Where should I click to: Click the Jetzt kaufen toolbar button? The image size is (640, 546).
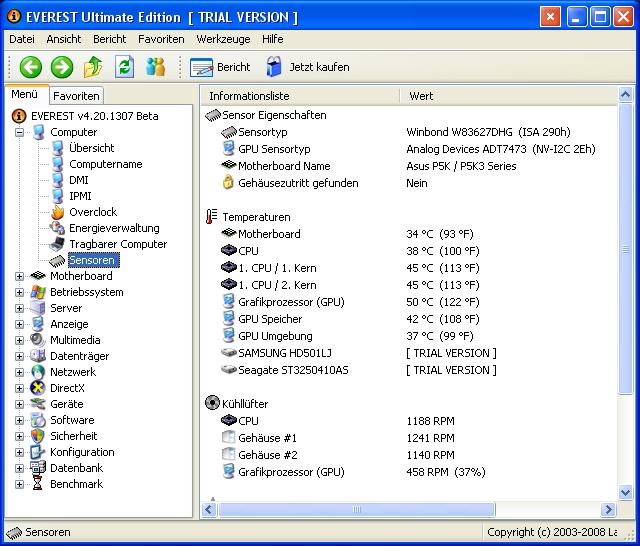coord(308,67)
